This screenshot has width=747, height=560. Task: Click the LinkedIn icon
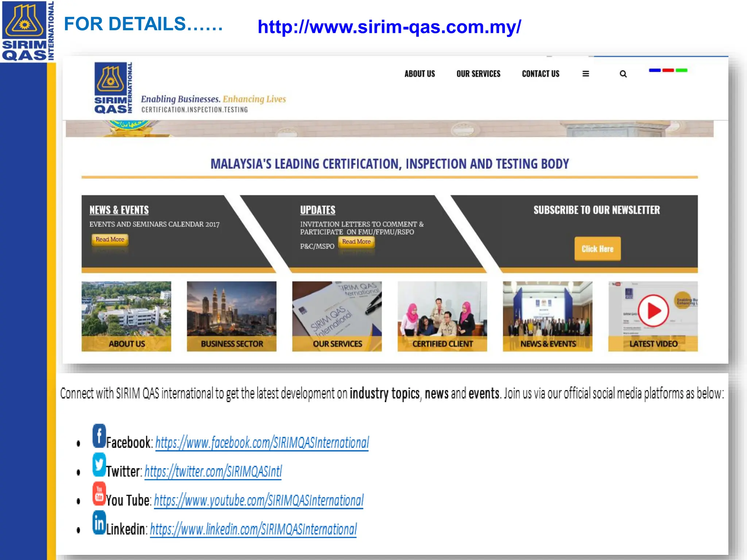coord(99,522)
